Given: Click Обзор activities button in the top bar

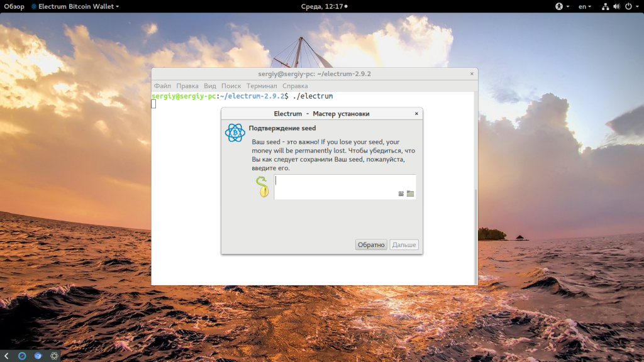Looking at the screenshot, I should tap(14, 6).
